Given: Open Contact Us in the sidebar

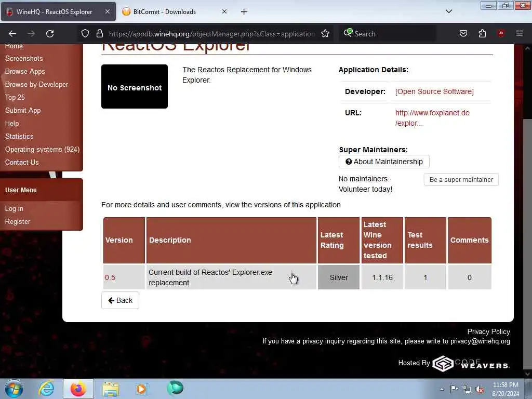Looking at the screenshot, I should coord(22,163).
